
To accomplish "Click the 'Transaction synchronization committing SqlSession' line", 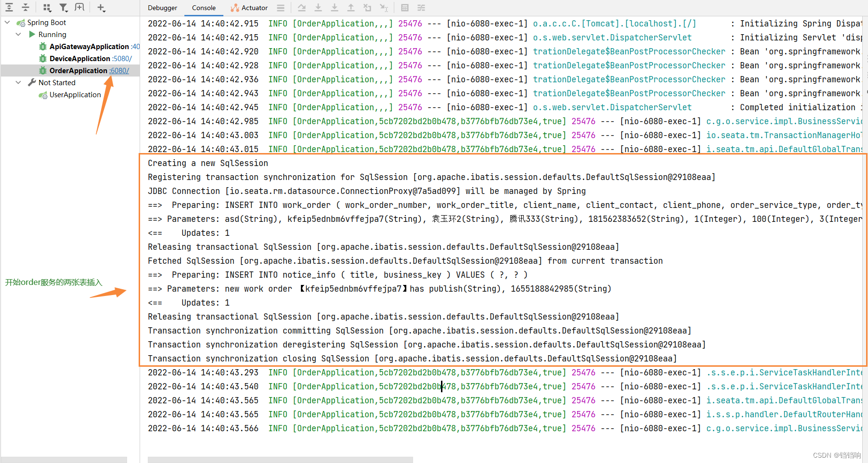I will (x=419, y=331).
